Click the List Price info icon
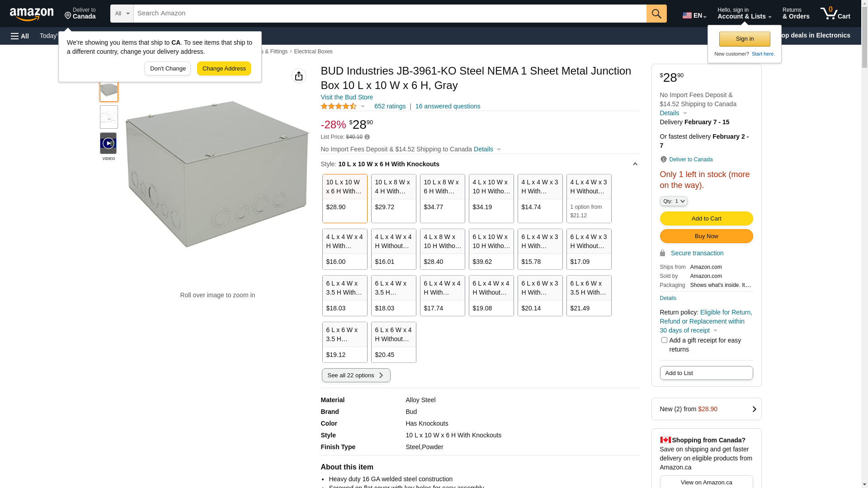Screen dimensions: 868x488 pyautogui.click(x=367, y=137)
